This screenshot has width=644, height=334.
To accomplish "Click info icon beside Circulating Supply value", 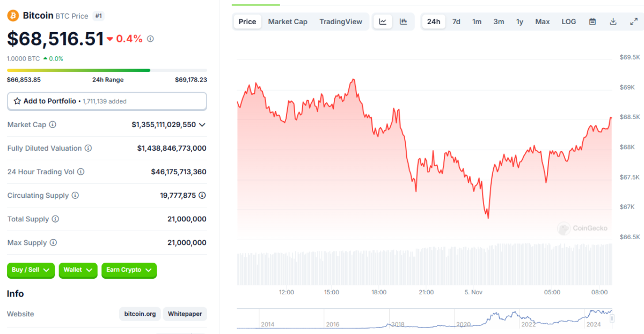I will click(202, 196).
